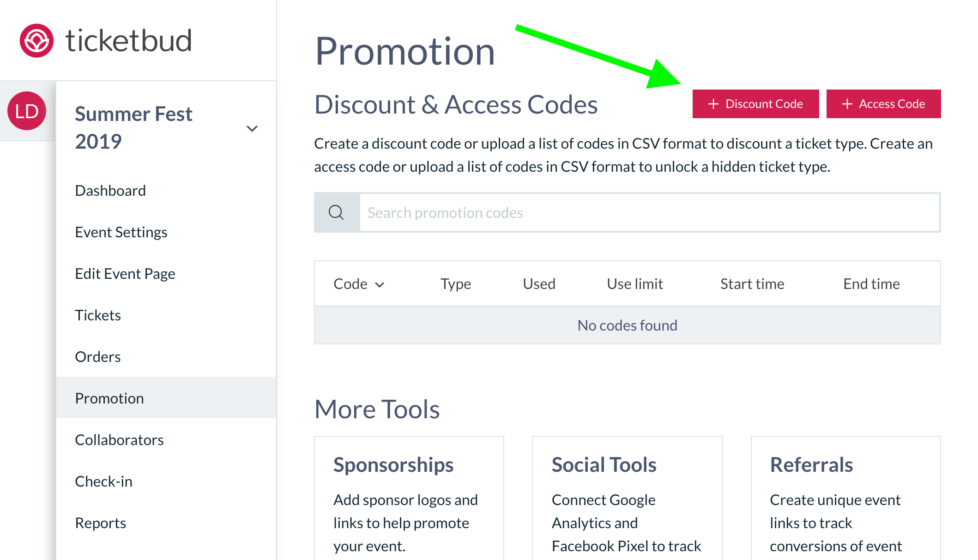Select the Orders navigation item
Screen dimensions: 978x560
point(97,356)
